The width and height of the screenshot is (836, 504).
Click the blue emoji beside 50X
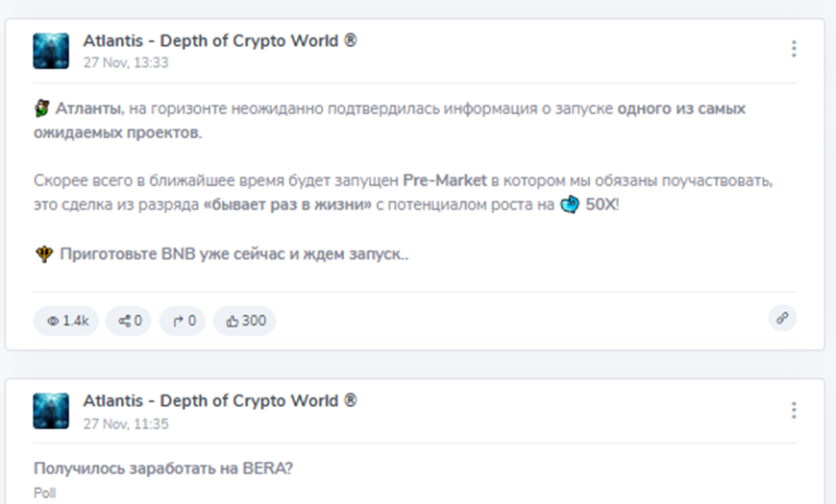click(569, 204)
